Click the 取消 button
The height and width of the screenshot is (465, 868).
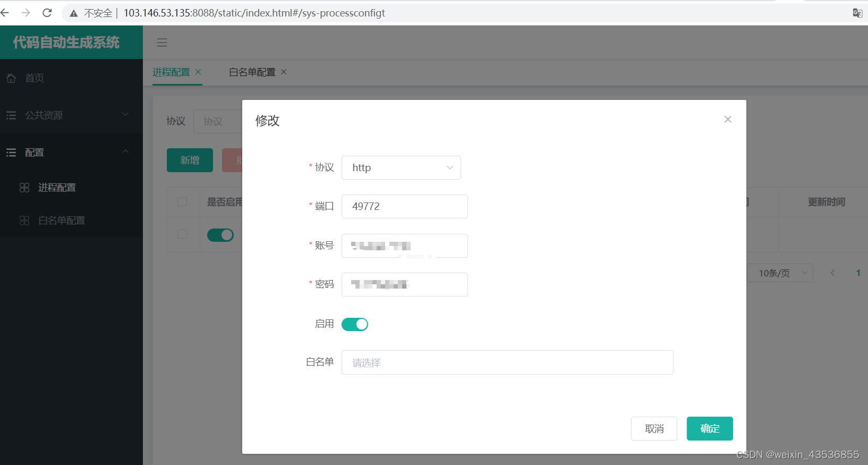[654, 428]
